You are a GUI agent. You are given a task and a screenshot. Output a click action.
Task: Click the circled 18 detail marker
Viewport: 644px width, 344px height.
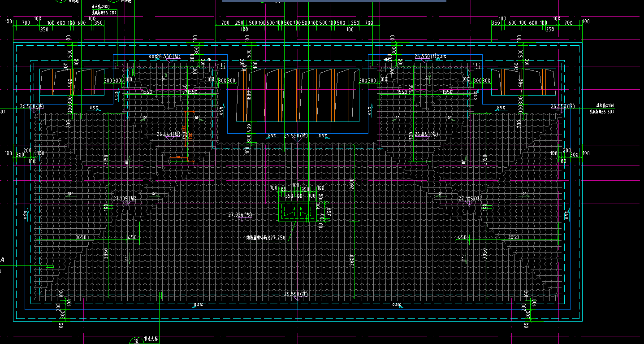136,341
